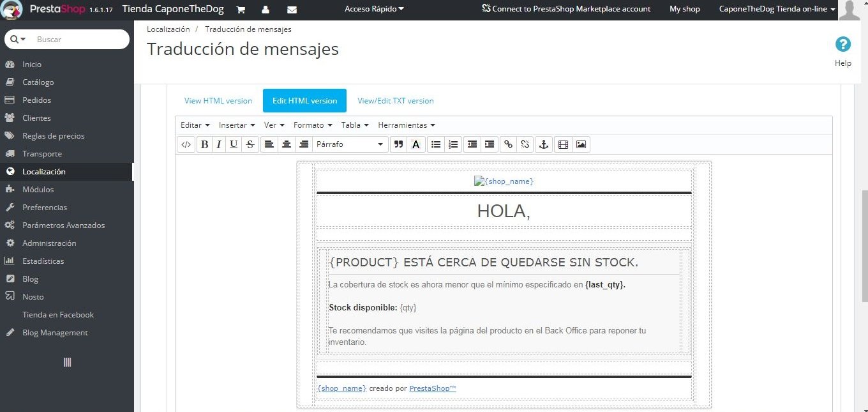Open the Herramientas menu
This screenshot has height=412, width=868.
(407, 125)
